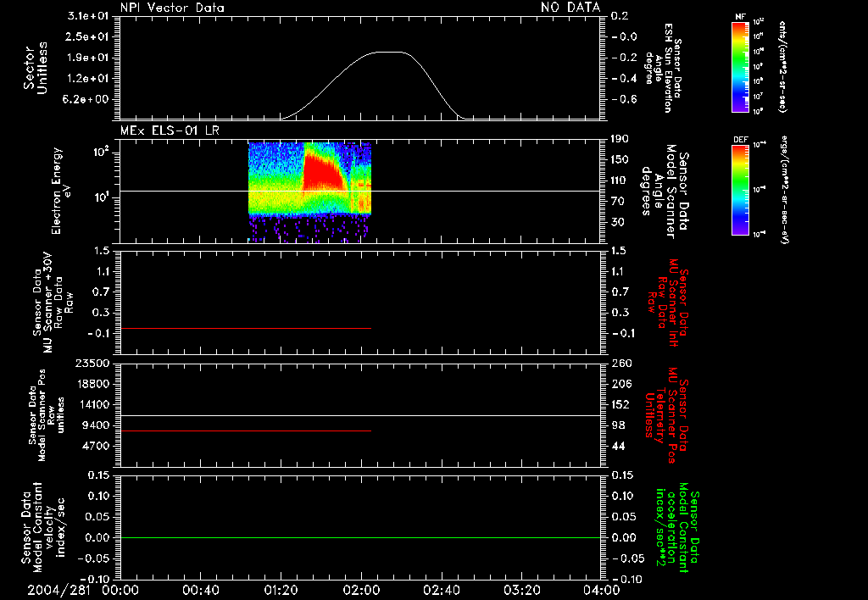Click the NF color bar legend

[x=740, y=66]
